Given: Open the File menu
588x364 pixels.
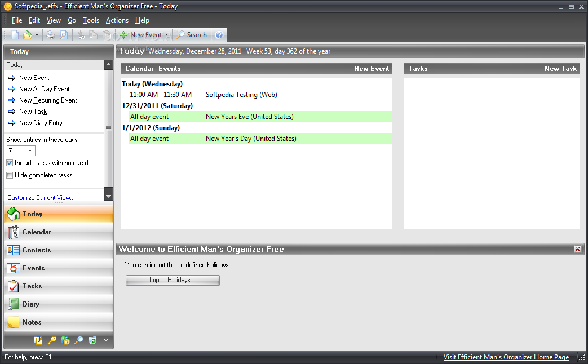Looking at the screenshot, I should [x=17, y=20].
